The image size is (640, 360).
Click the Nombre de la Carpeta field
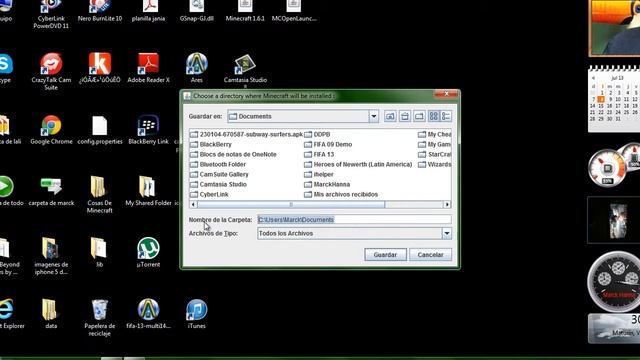[x=354, y=220]
